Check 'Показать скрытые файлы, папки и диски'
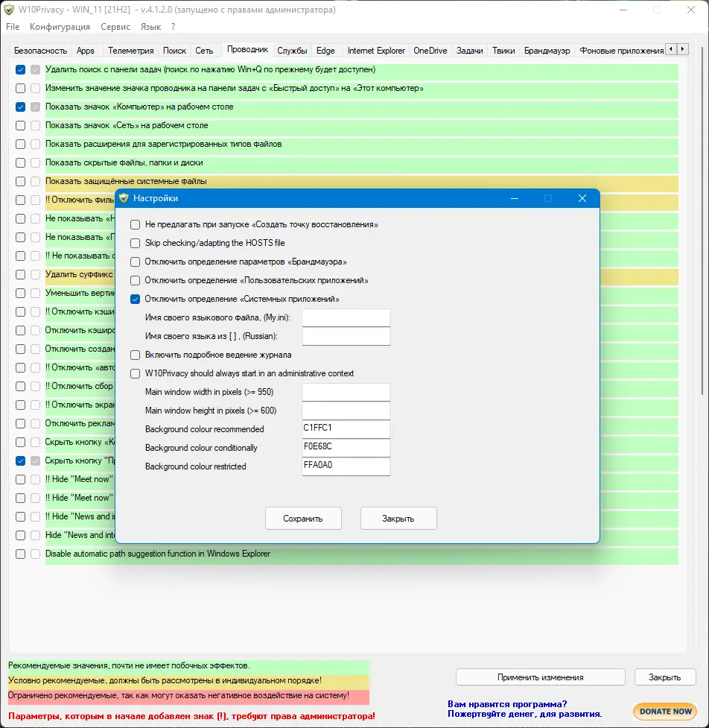This screenshot has width=709, height=728. pyautogui.click(x=20, y=163)
